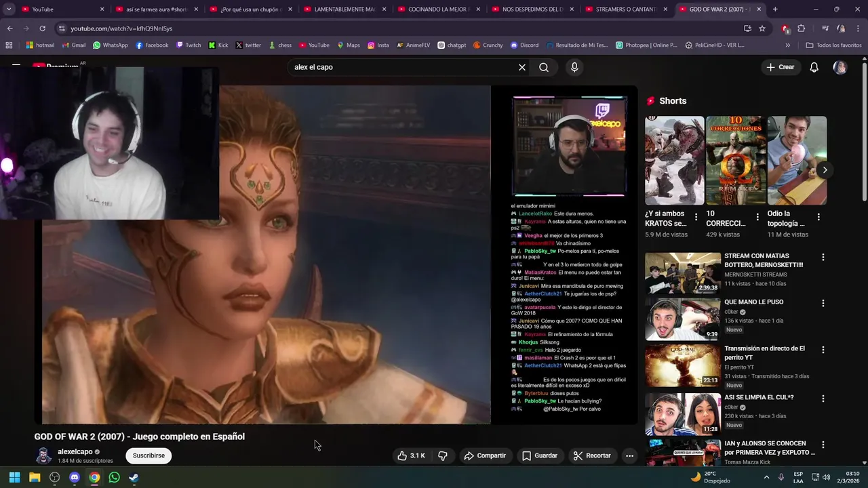
Task: Click inside the YouTube search field
Action: coord(400,67)
